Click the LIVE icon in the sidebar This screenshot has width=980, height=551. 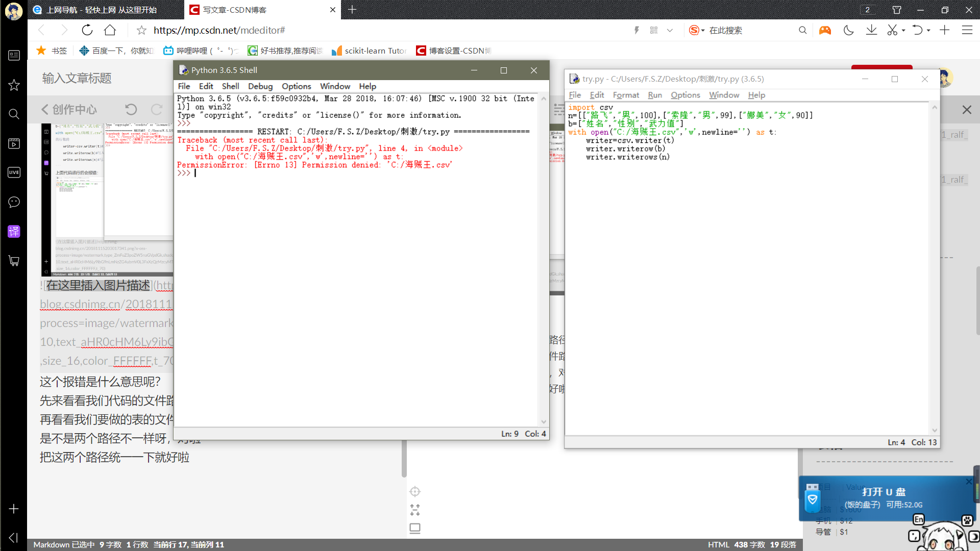[14, 172]
